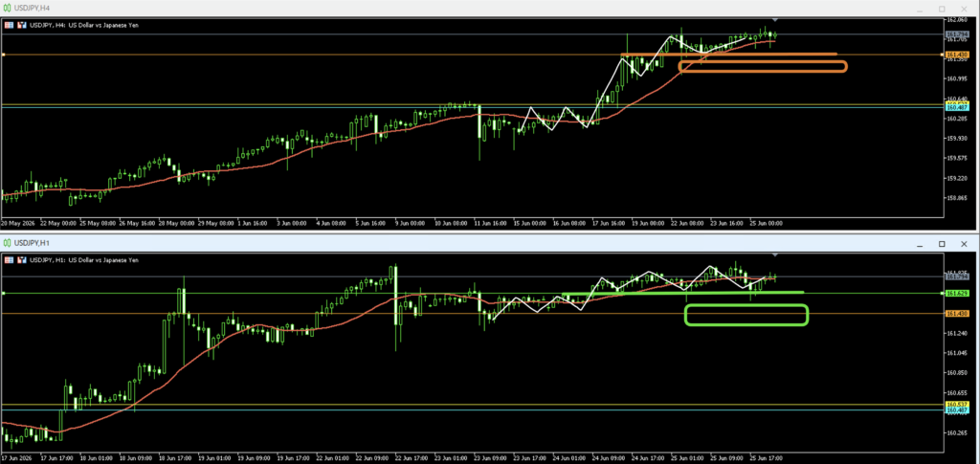This screenshot has width=980, height=464.
Task: Maximize the USDJPY,H4 chart window
Action: tap(942, 9)
